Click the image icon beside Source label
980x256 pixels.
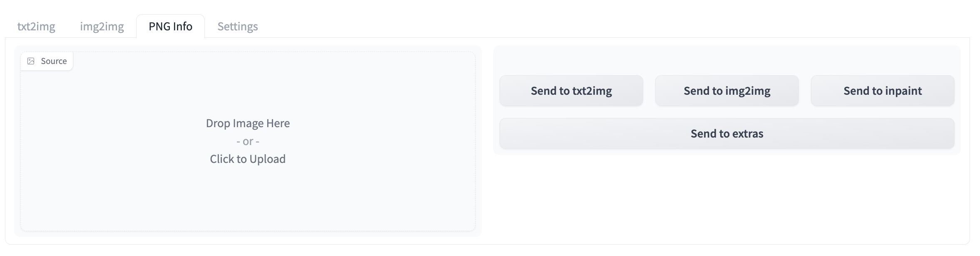point(31,61)
